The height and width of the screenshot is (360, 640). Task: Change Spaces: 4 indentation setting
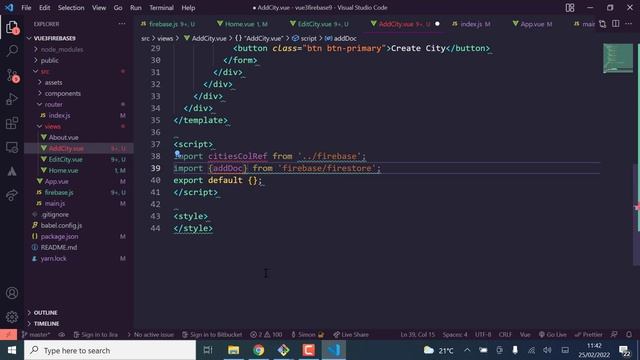[x=455, y=335]
